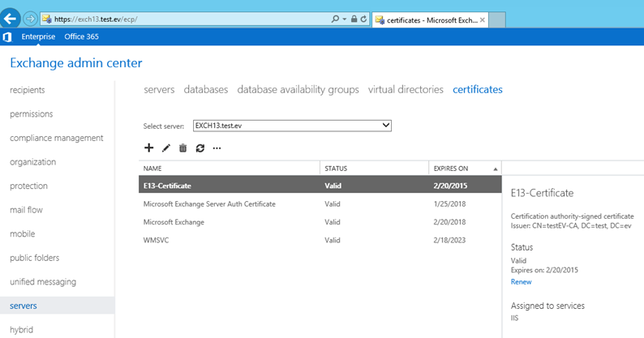Switch to the databases tab
644x338 pixels.
206,89
